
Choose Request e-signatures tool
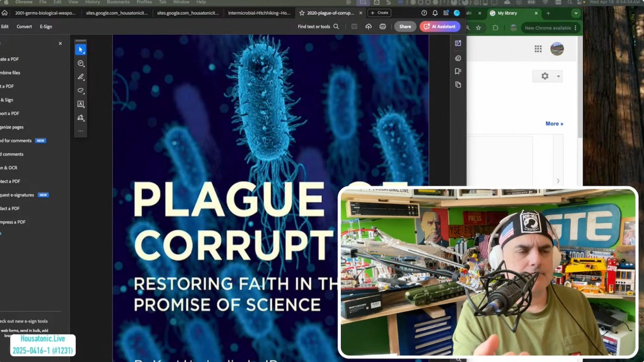click(24, 195)
